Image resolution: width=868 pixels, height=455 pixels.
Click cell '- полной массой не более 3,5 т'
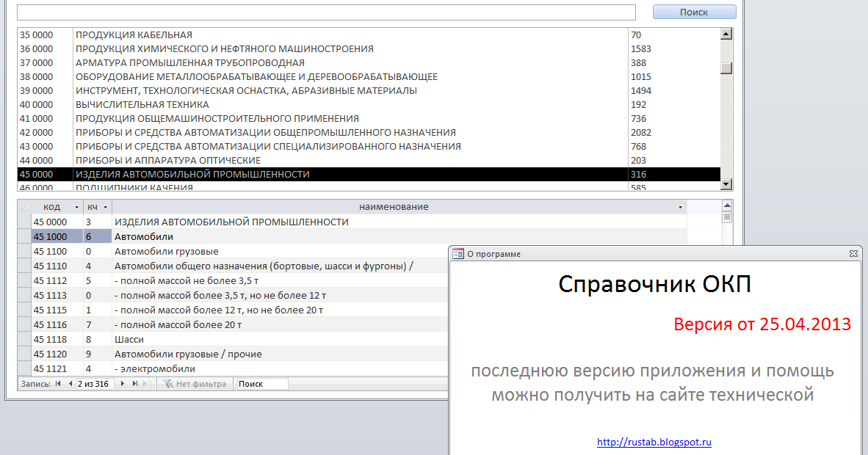click(x=280, y=280)
